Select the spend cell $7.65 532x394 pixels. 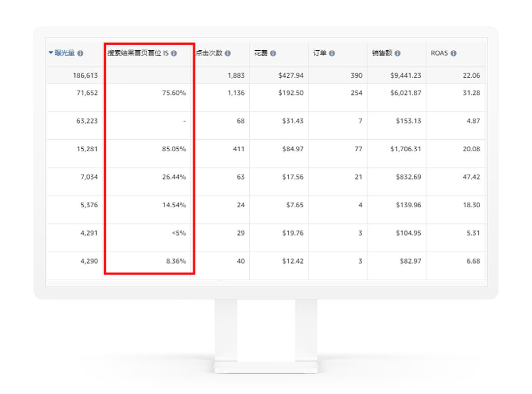(x=295, y=205)
